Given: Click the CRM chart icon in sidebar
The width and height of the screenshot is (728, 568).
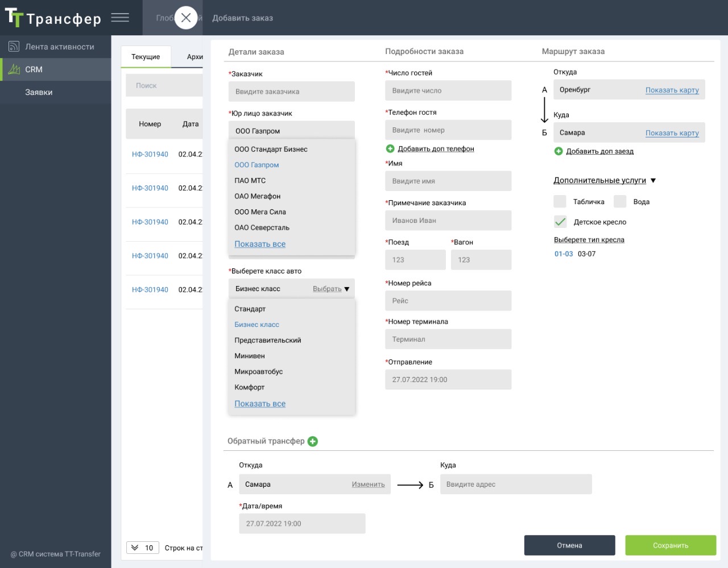Looking at the screenshot, I should (14, 69).
